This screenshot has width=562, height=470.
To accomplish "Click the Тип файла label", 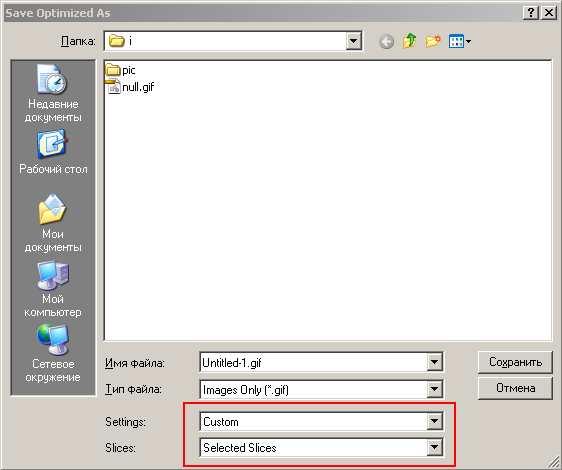I will point(133,389).
